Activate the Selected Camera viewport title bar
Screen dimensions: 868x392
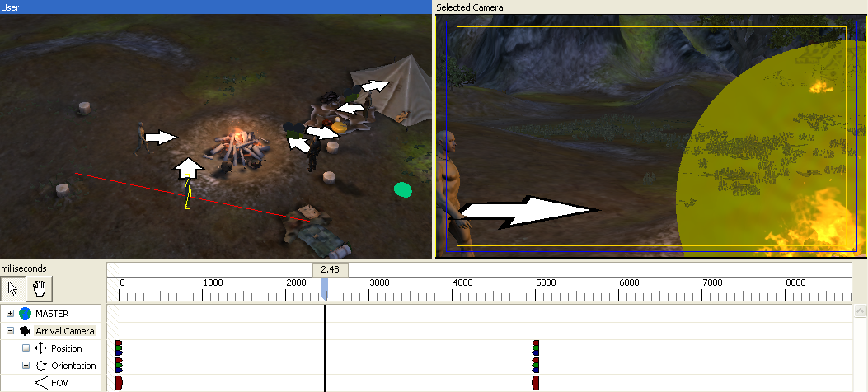pyautogui.click(x=650, y=7)
